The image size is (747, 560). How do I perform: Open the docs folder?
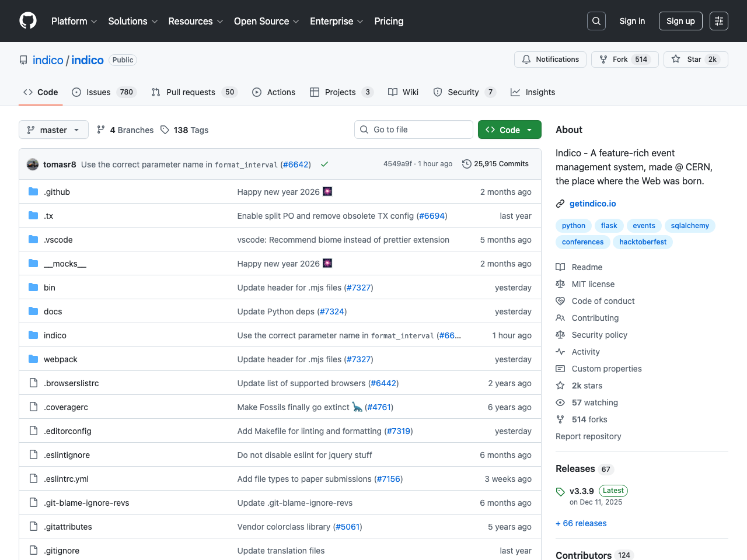(53, 311)
